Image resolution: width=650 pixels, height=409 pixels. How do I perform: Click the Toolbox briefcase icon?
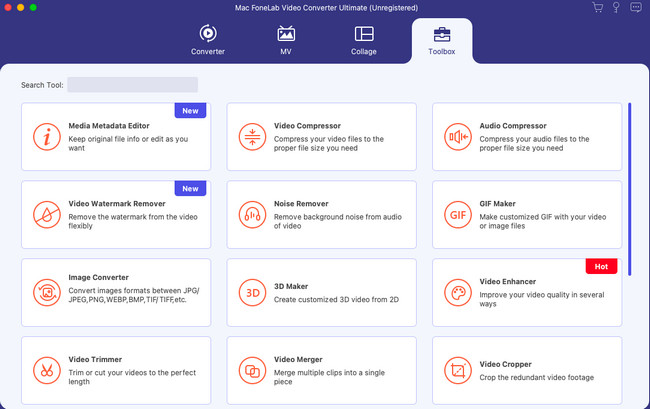tap(442, 34)
